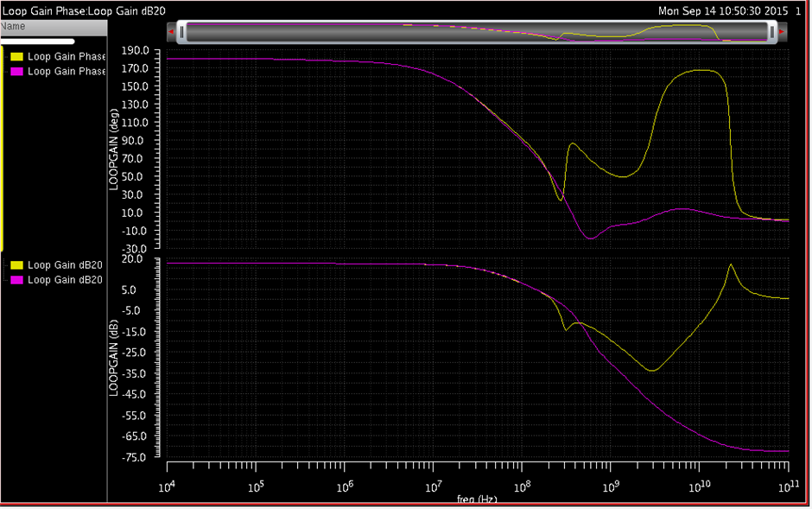Click the left red arrow on the zoom bar
Viewport: 812px width, 509px height.
pos(172,33)
